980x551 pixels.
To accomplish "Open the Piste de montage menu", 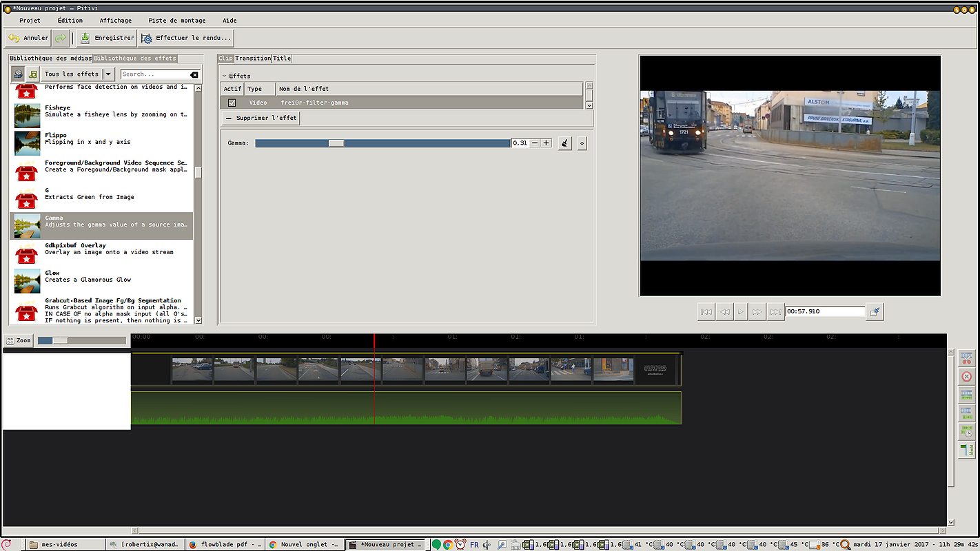I will (x=177, y=20).
